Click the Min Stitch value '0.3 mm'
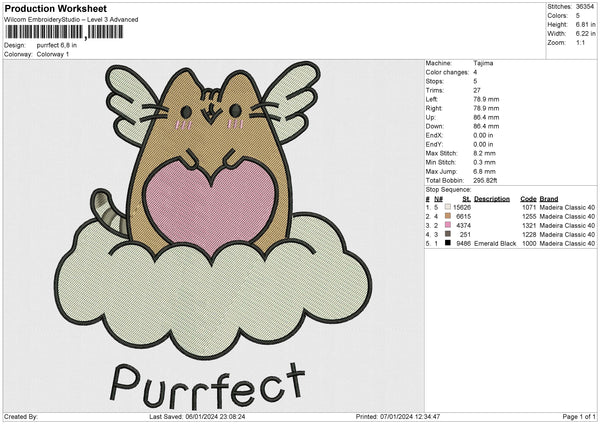 tap(484, 162)
